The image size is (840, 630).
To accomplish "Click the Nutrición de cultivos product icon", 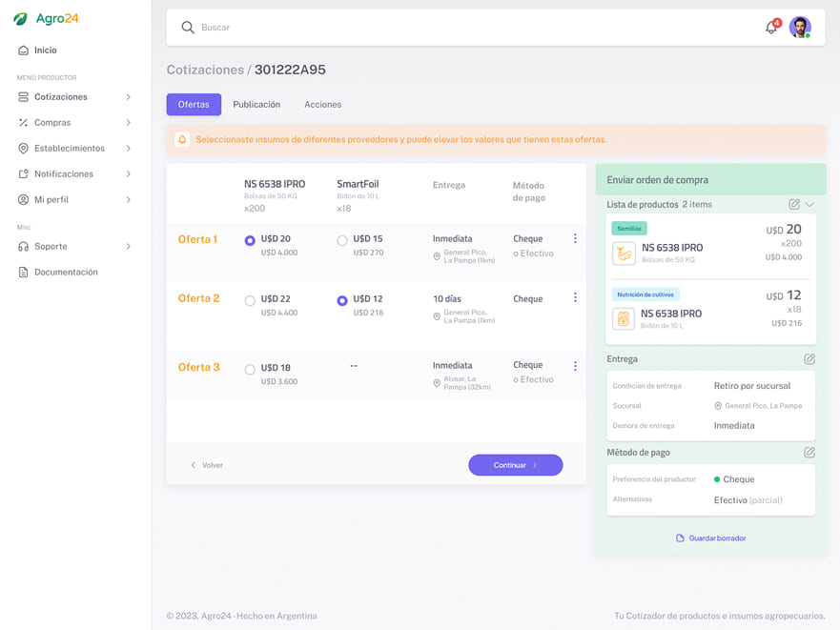I will (x=624, y=319).
